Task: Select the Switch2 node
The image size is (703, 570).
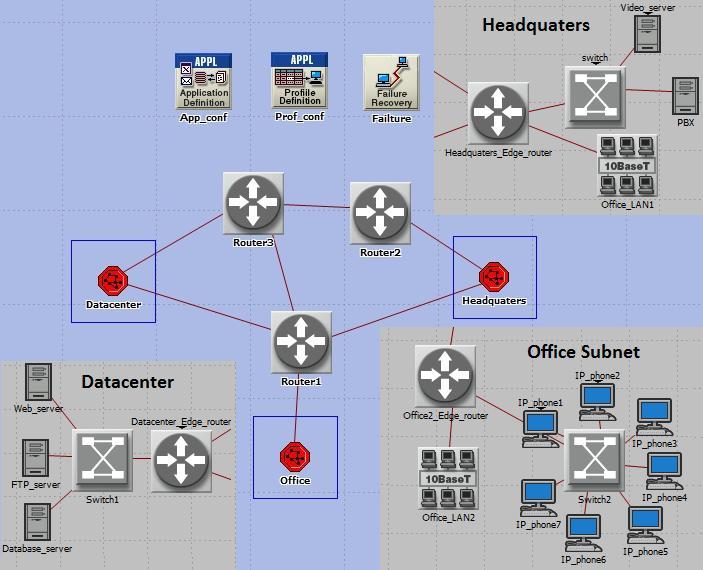Action: pyautogui.click(x=594, y=461)
